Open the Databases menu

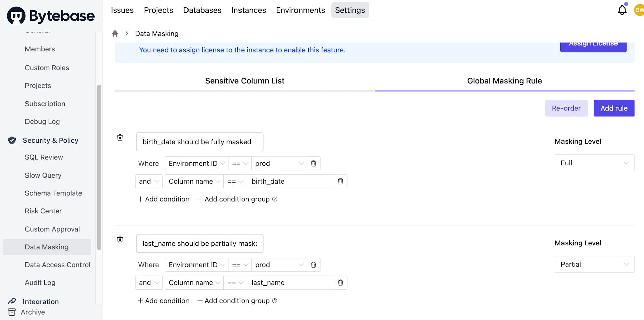tap(202, 10)
